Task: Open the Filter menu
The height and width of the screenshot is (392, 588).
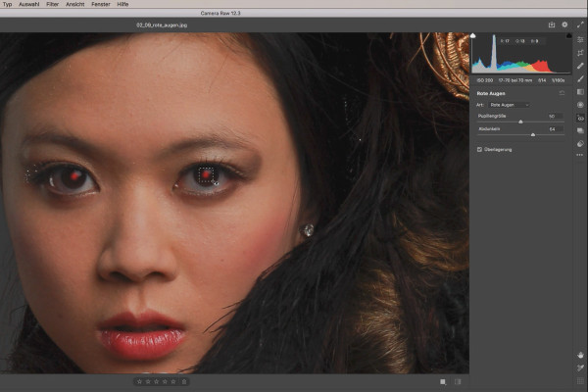Action: tap(53, 4)
